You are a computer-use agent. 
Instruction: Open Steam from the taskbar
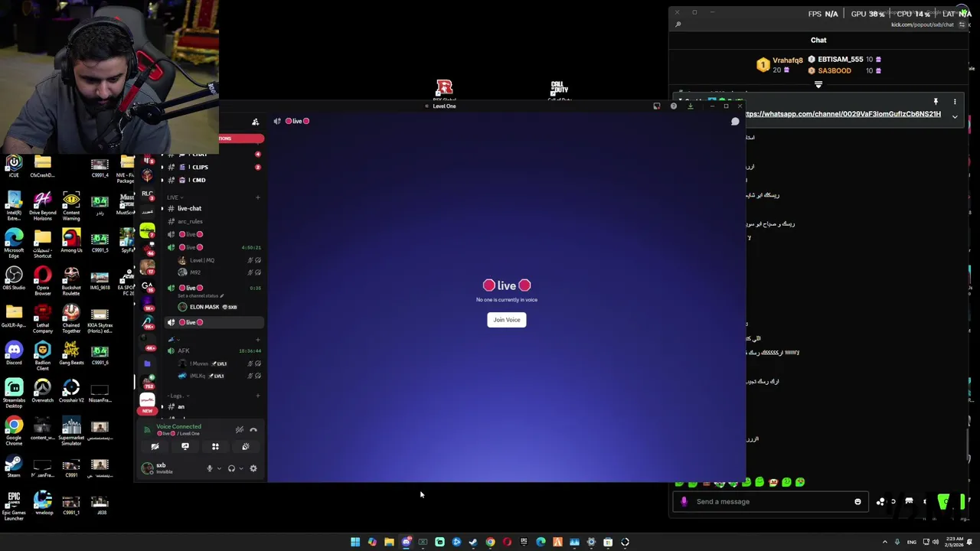tap(473, 542)
